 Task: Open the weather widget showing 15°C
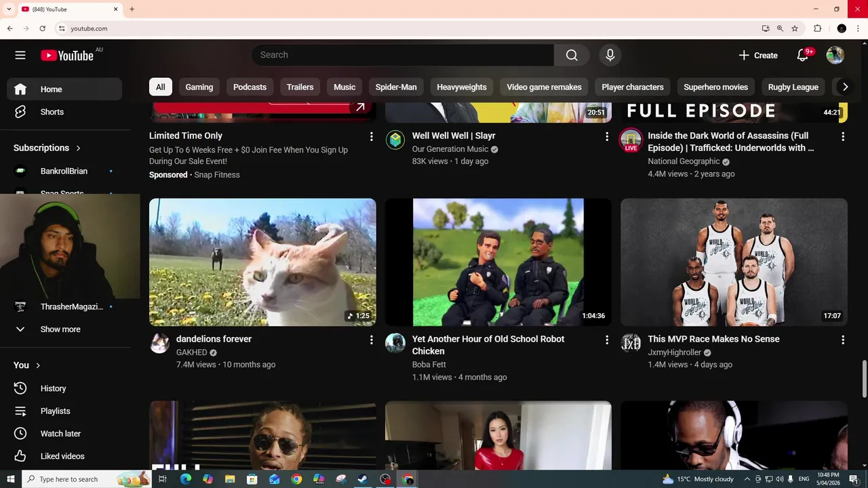coord(698,479)
